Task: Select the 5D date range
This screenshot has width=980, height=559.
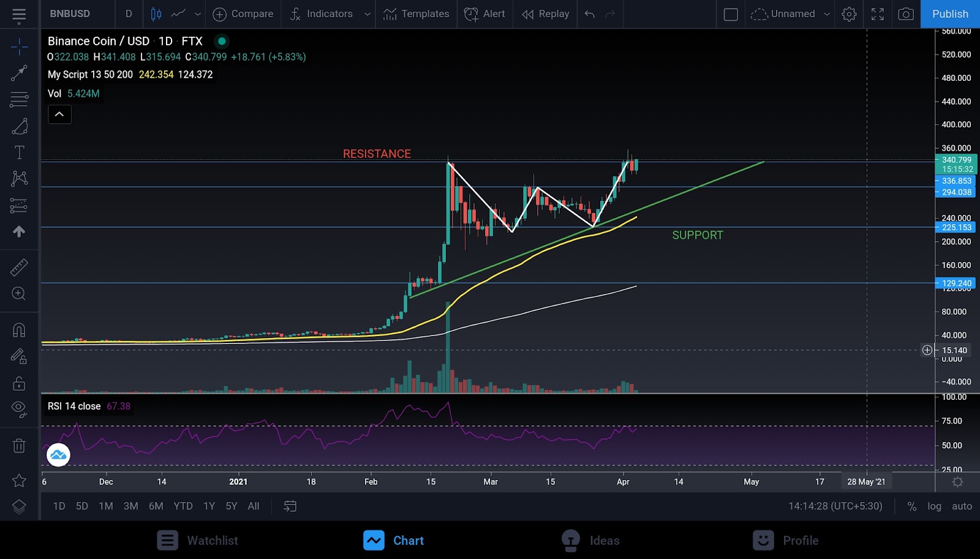Action: (82, 506)
